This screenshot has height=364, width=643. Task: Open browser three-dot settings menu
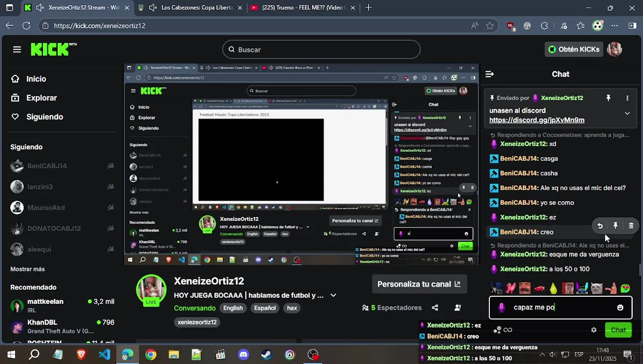(615, 26)
